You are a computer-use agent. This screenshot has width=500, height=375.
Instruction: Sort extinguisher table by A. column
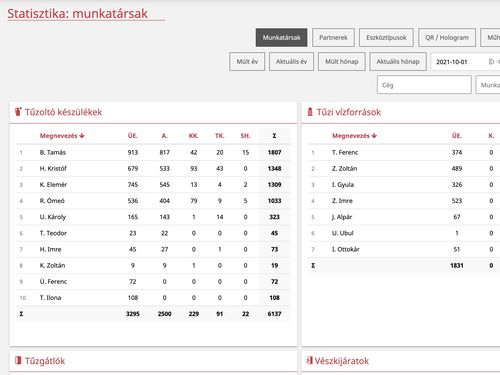click(164, 136)
